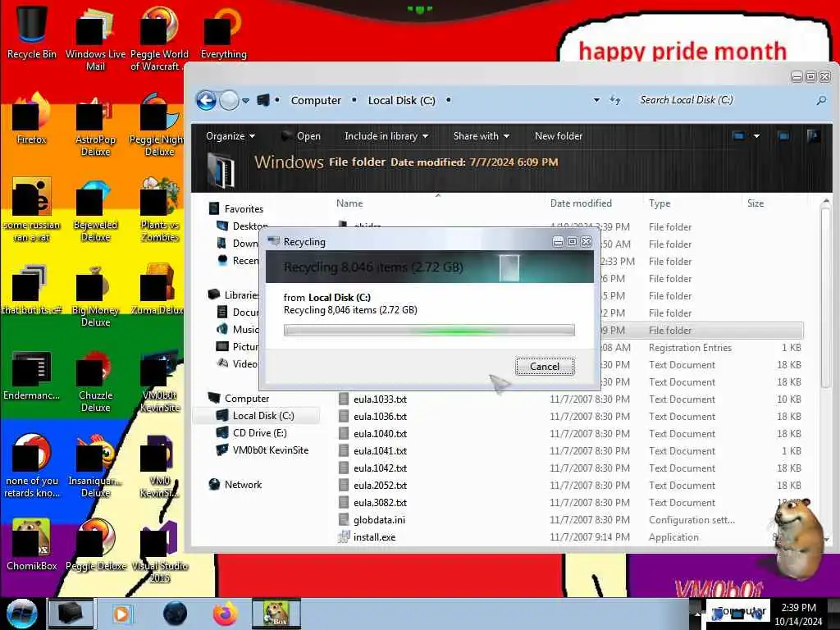This screenshot has width=840, height=630.
Task: Open the Everything desktop shortcut
Action: point(223,33)
